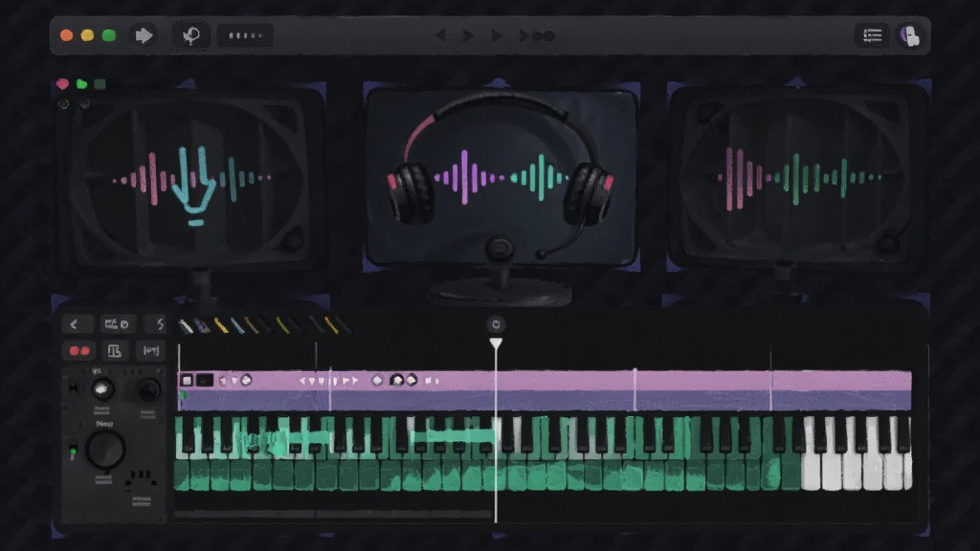Click the large dark knob in control panel
This screenshot has width=980, height=551.
point(105,449)
